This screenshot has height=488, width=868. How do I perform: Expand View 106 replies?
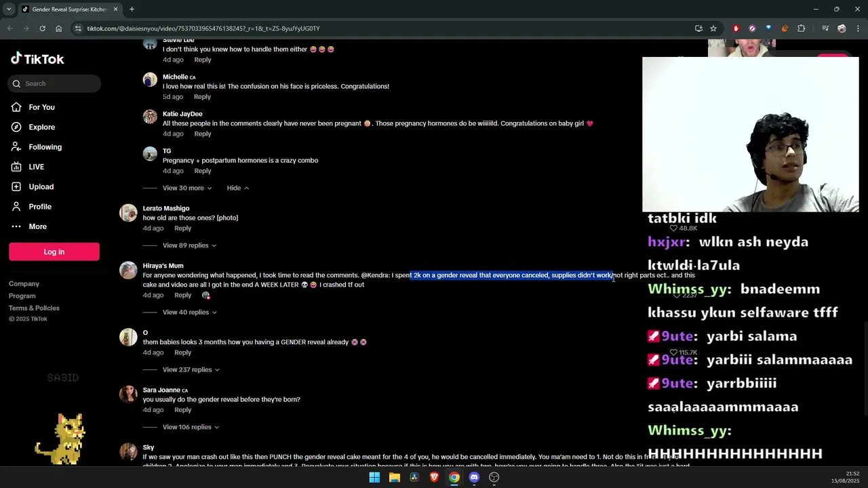coord(191,427)
